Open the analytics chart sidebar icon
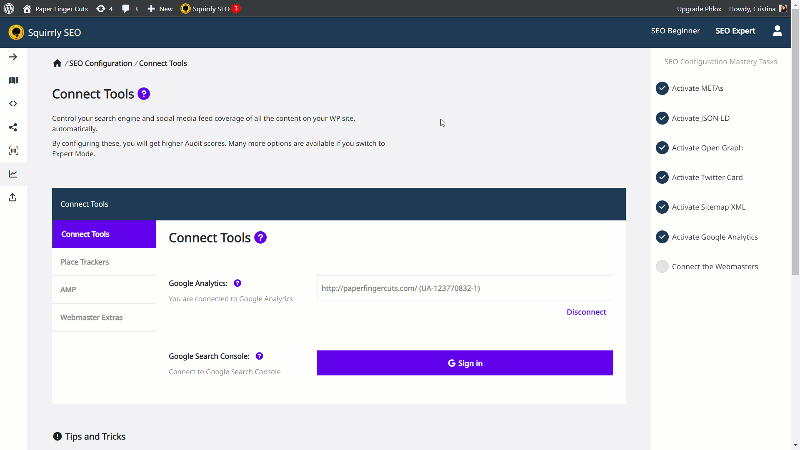This screenshot has height=450, width=800. 13,174
